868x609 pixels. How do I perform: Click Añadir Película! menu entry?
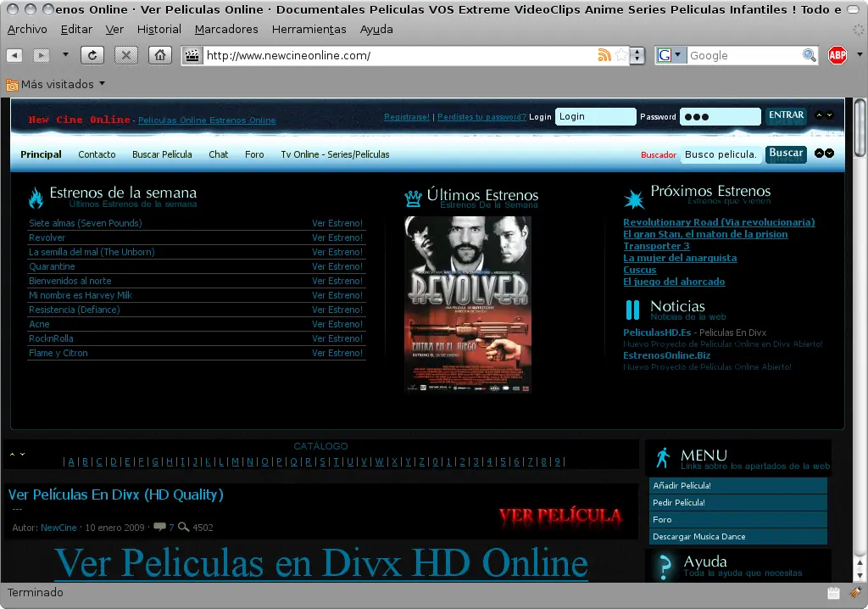click(x=738, y=485)
